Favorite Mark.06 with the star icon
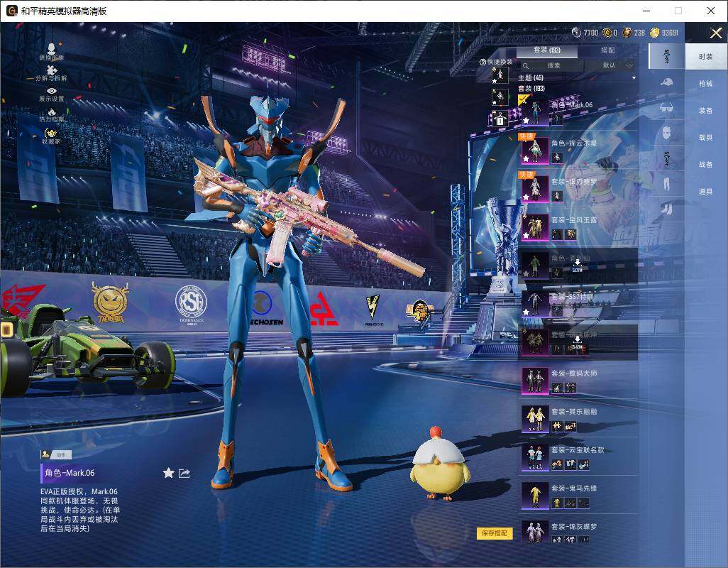The height and width of the screenshot is (568, 728). pos(169,473)
